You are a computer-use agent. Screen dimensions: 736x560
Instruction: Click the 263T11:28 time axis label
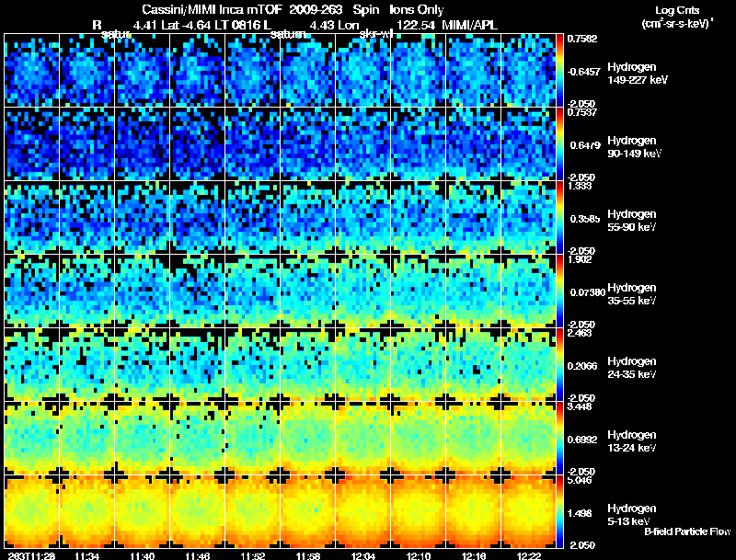click(31, 555)
